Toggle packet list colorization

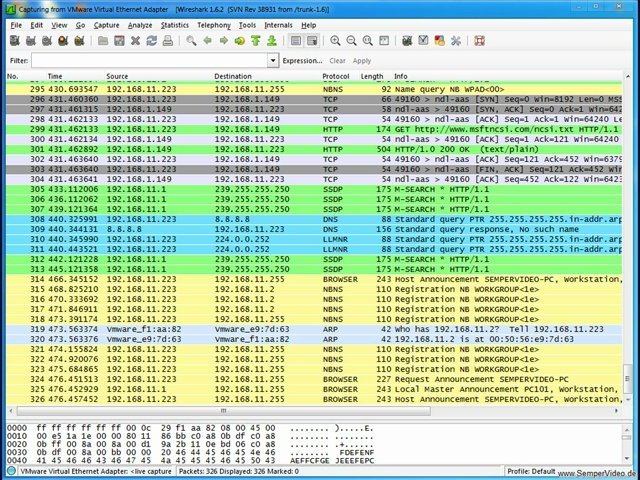(x=295, y=41)
